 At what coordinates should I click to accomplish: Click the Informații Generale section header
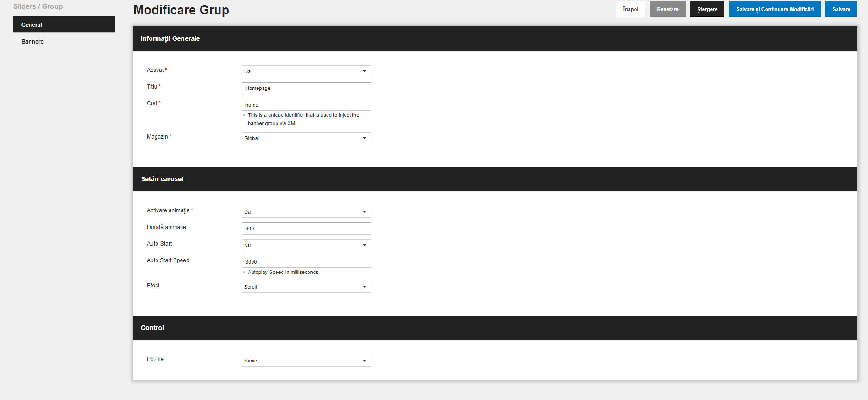495,38
